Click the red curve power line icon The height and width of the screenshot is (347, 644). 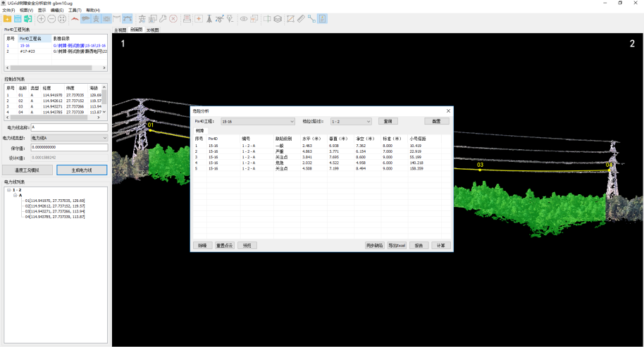pos(75,19)
